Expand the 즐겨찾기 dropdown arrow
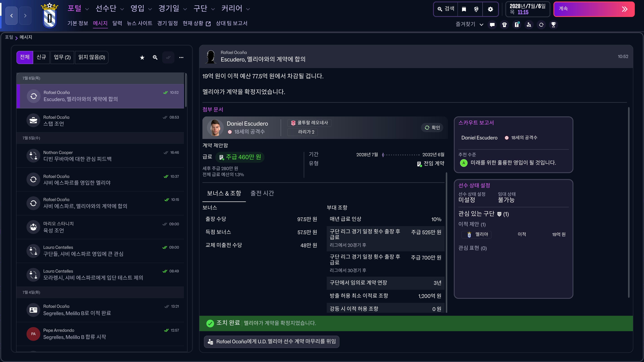Image resolution: width=644 pixels, height=362 pixels. (481, 24)
